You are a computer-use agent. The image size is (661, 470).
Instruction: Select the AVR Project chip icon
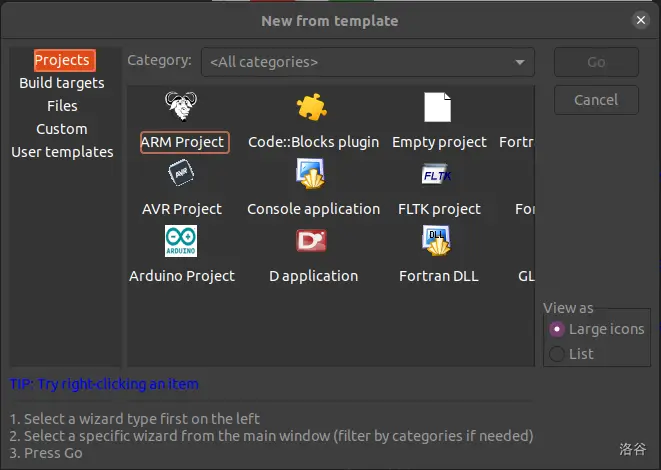click(x=181, y=174)
